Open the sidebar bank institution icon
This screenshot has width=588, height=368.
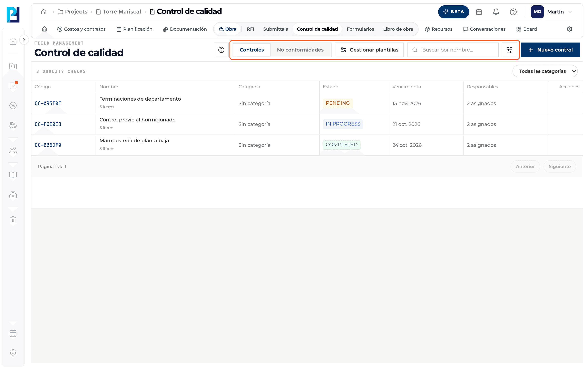coord(13,220)
